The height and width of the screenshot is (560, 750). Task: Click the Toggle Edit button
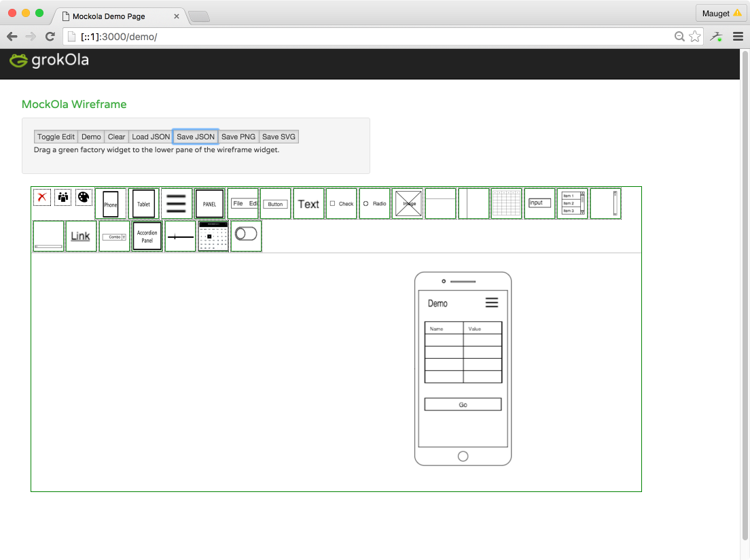click(56, 137)
